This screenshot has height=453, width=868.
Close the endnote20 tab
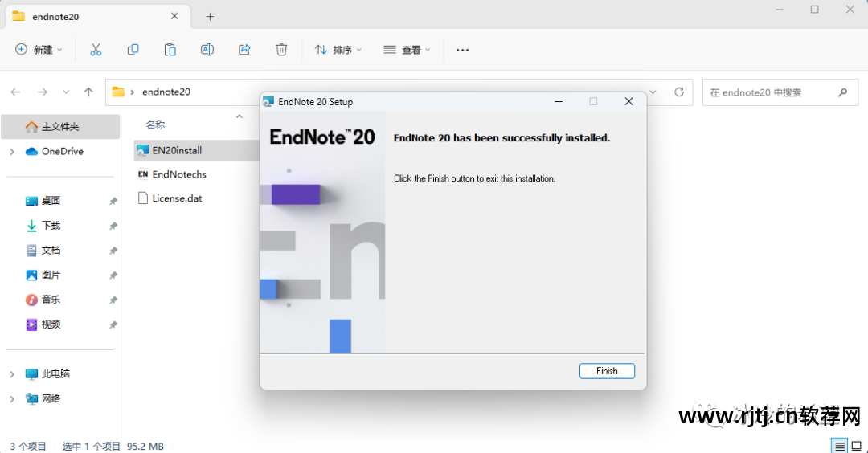pos(174,17)
